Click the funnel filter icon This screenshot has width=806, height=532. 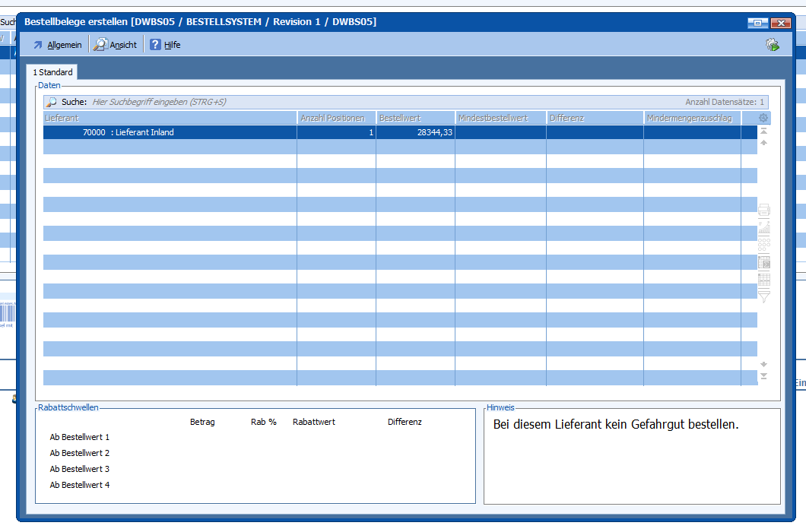coord(764,296)
